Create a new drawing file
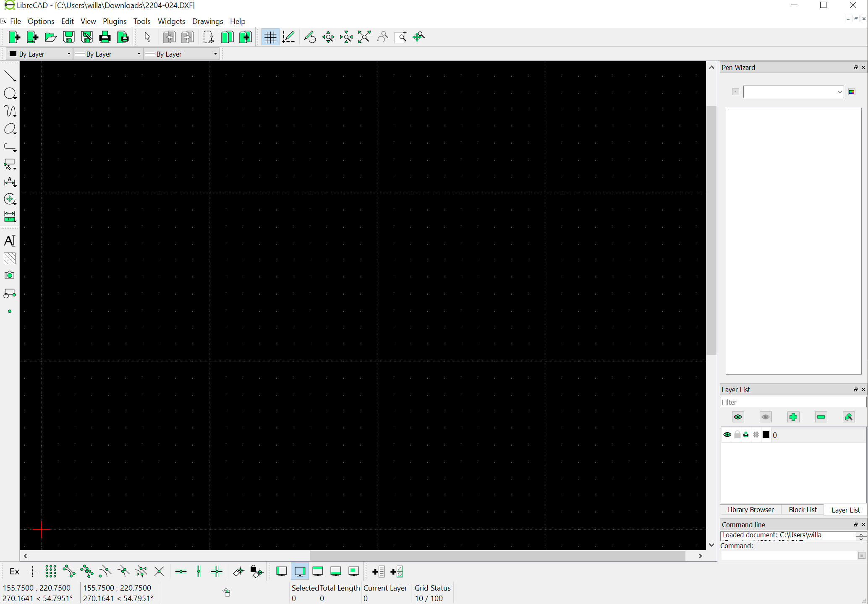This screenshot has width=868, height=604. [x=14, y=37]
